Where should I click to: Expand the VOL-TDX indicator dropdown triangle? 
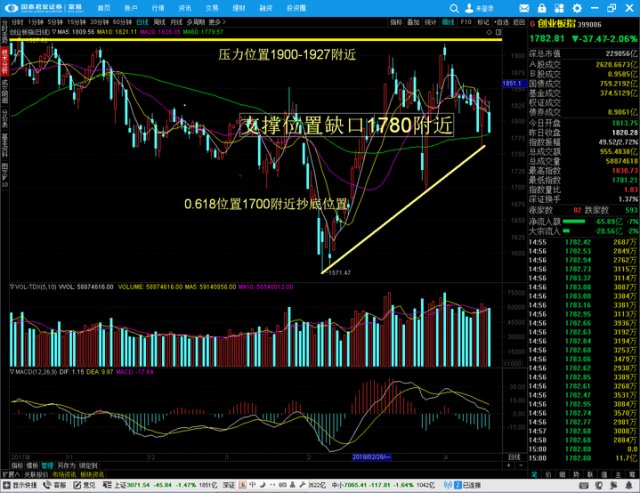[x=11, y=287]
